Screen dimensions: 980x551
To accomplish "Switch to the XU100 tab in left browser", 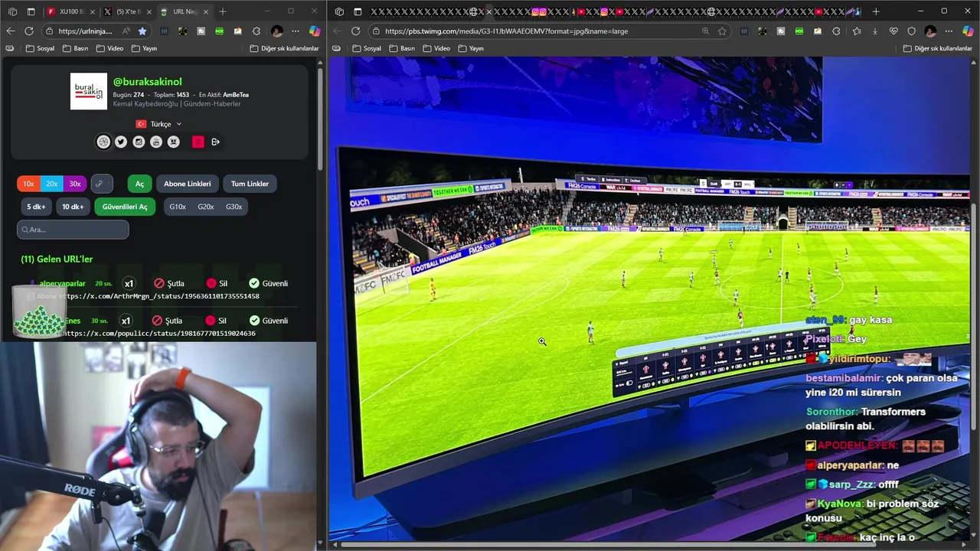I will click(x=71, y=11).
